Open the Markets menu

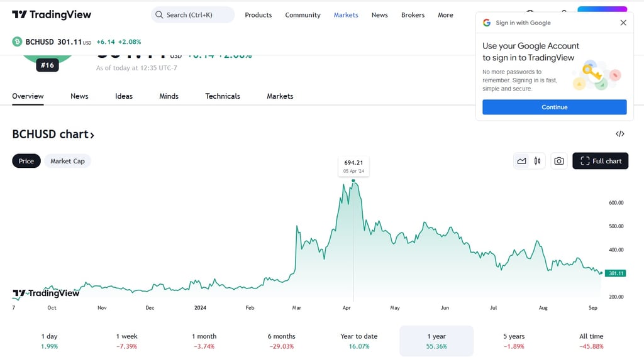pyautogui.click(x=346, y=15)
